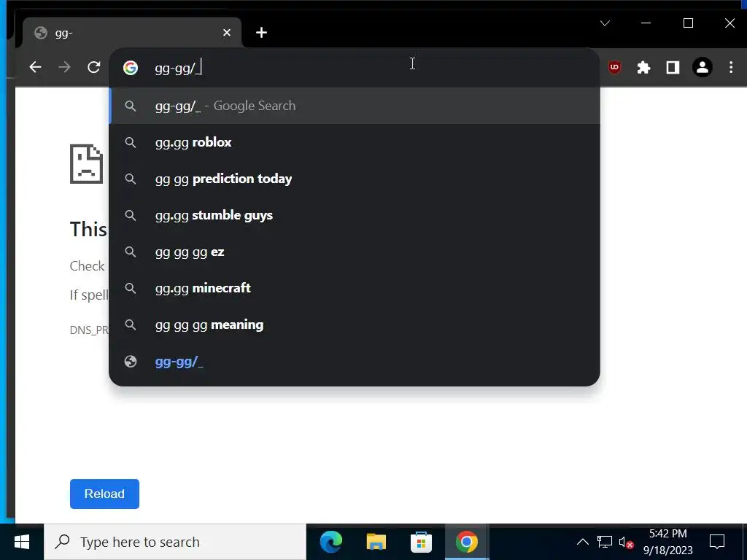Click inside the address bar text

178,68
